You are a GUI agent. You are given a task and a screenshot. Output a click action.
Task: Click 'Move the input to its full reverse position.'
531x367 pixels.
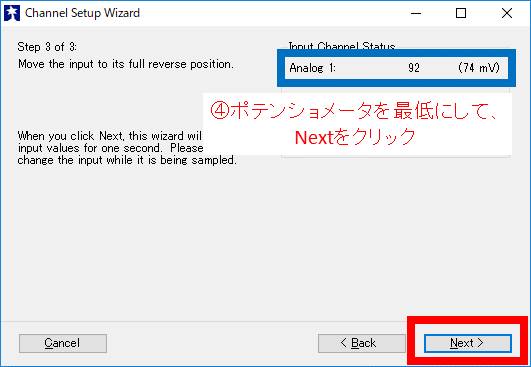click(126, 64)
